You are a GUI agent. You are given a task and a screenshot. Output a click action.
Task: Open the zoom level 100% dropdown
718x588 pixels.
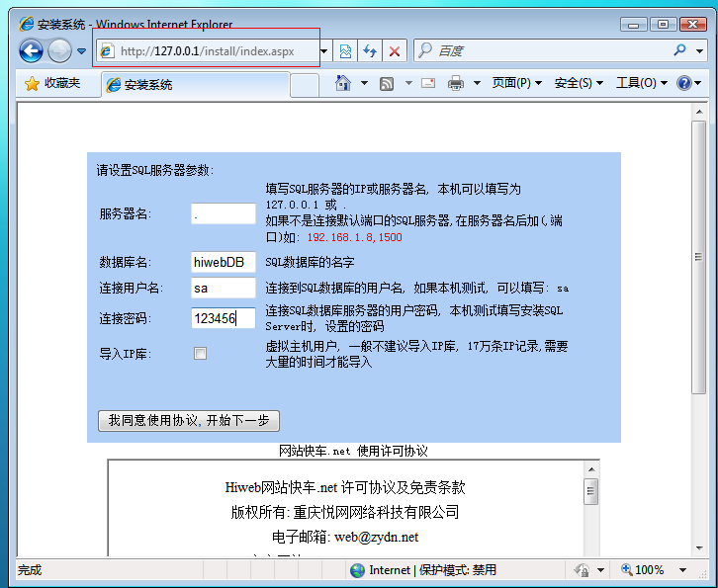coord(679,570)
